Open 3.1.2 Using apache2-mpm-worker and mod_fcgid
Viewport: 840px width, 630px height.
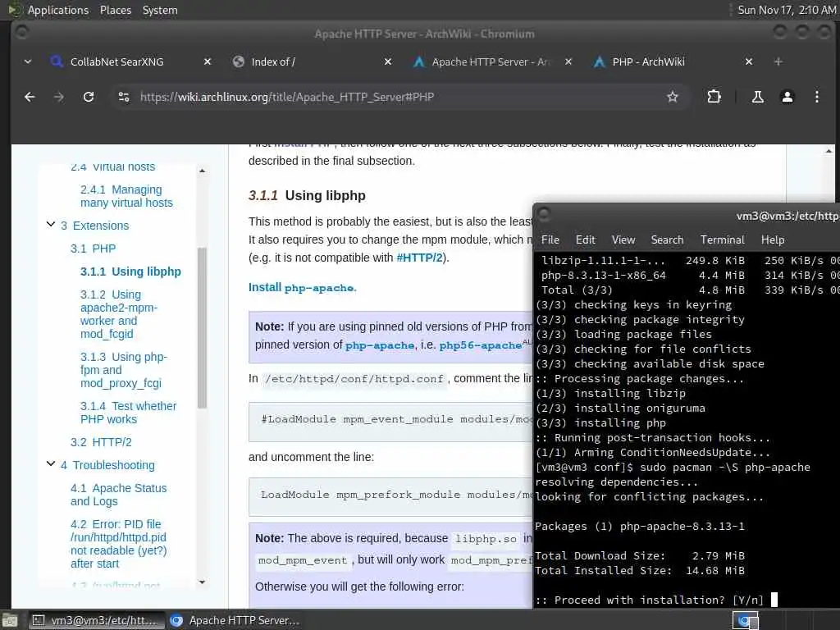coord(119,314)
